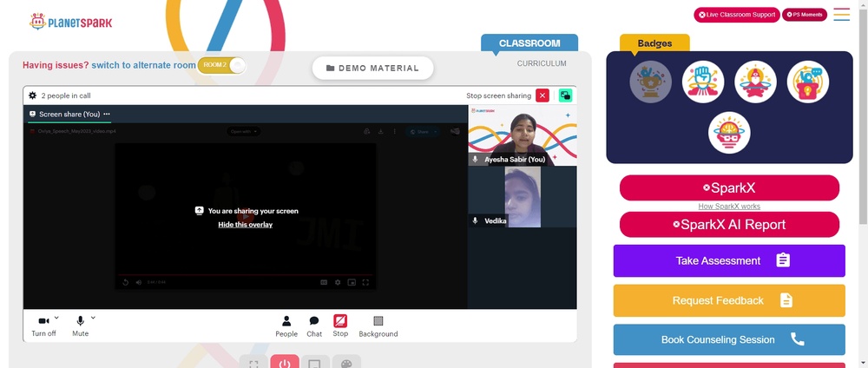Click Take Assessment button

coord(729,260)
